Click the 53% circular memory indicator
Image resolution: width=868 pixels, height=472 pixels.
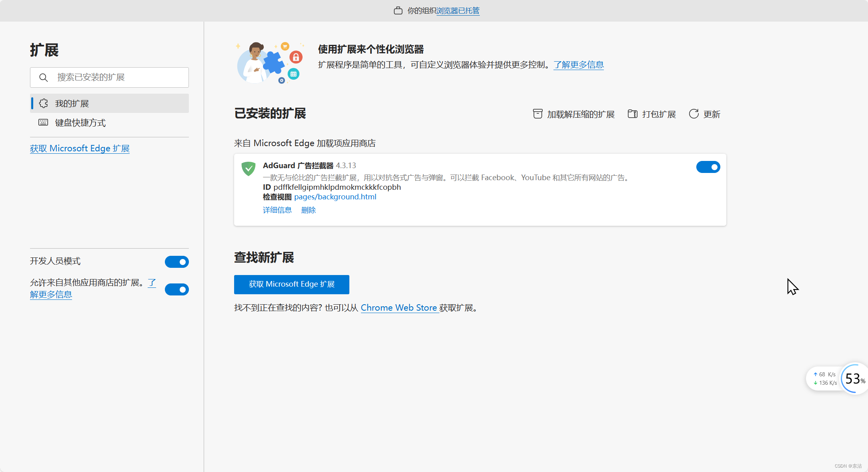click(x=854, y=379)
